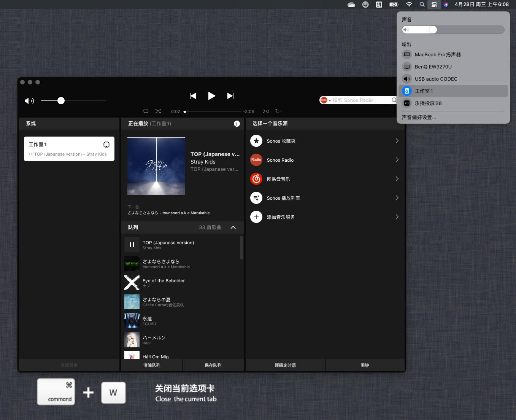
Task: Adjust the macOS 声音 volume slider
Action: 453,30
